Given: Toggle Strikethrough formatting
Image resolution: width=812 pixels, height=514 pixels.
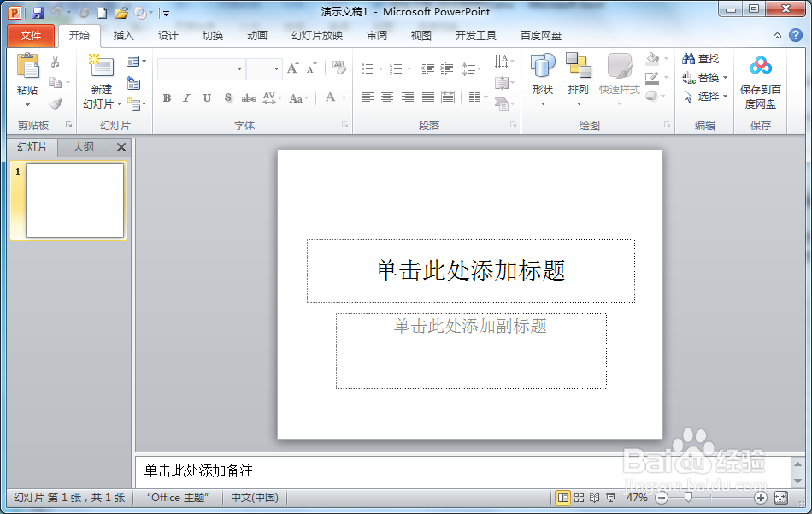Looking at the screenshot, I should pos(249,98).
